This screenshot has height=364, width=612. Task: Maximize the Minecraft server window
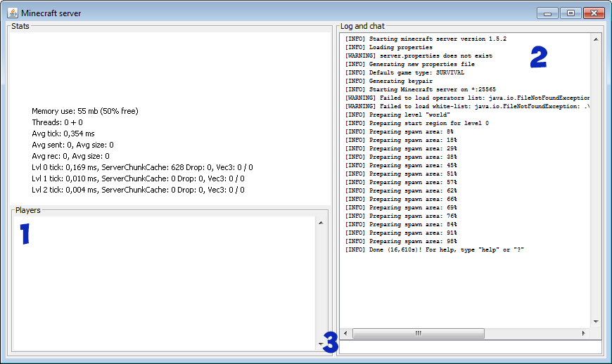570,13
